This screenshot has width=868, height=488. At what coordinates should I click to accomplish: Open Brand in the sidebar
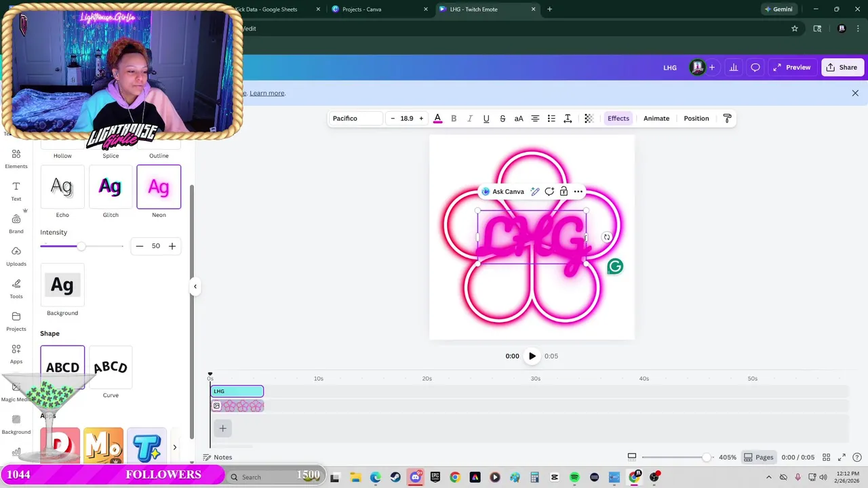[x=16, y=224]
